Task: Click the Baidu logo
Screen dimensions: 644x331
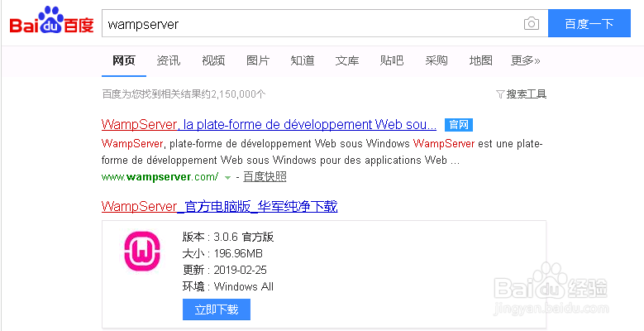Action: tap(52, 21)
